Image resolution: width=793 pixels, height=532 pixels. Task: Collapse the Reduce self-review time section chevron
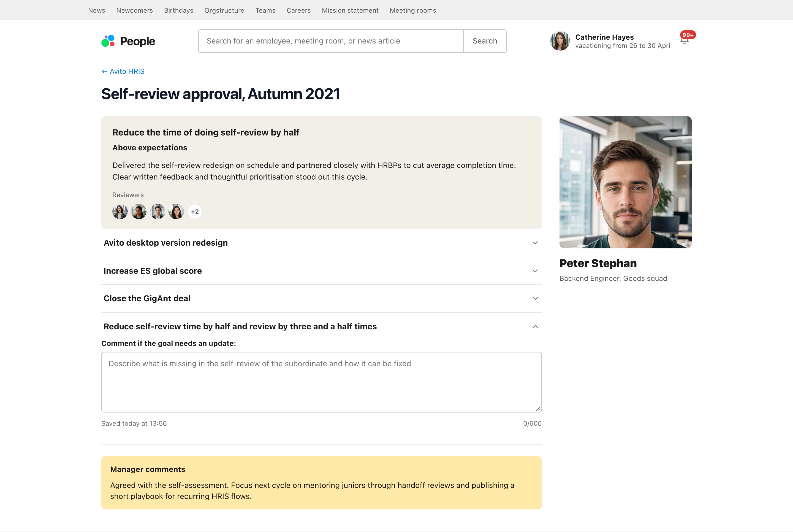[x=535, y=327]
